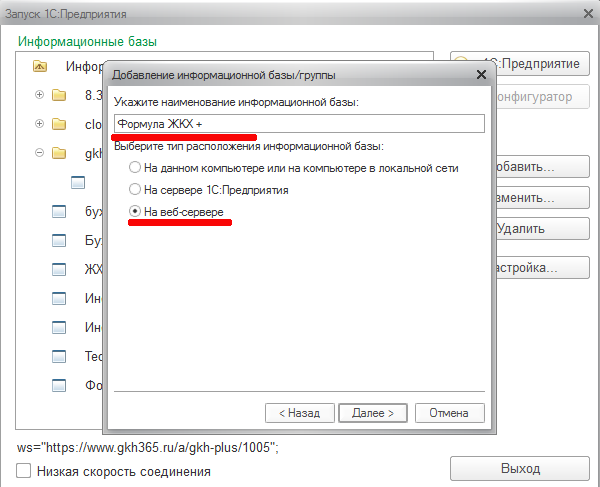Click 'Добавить...' button in launcher window

pyautogui.click(x=542, y=166)
